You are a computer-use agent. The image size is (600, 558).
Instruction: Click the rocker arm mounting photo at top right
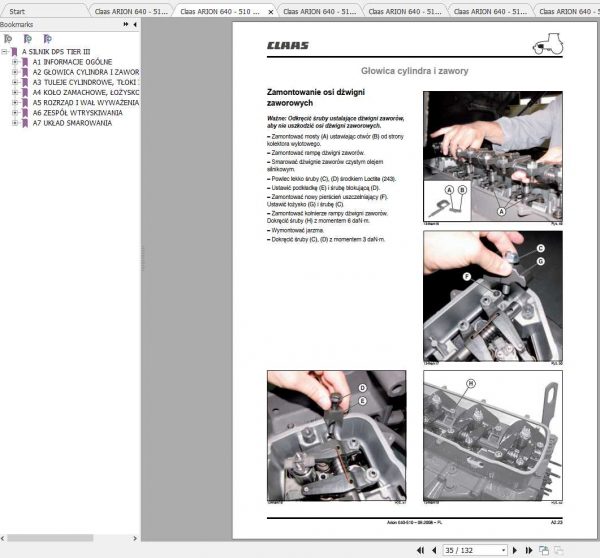(493, 156)
